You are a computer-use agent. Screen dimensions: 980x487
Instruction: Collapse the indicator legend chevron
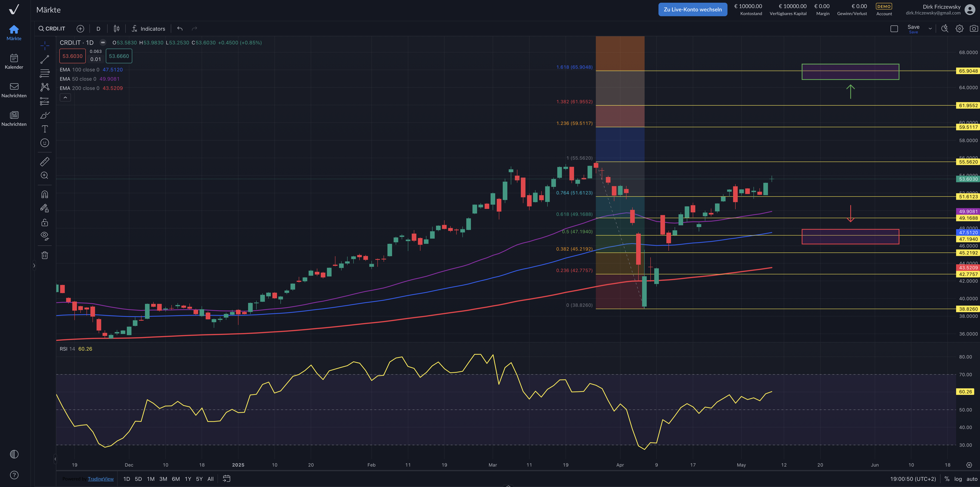tap(65, 98)
